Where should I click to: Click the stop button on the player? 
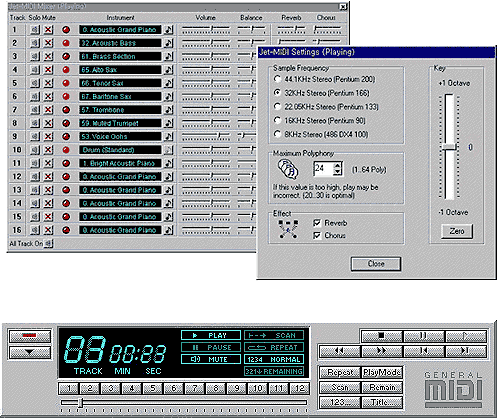(x=382, y=336)
